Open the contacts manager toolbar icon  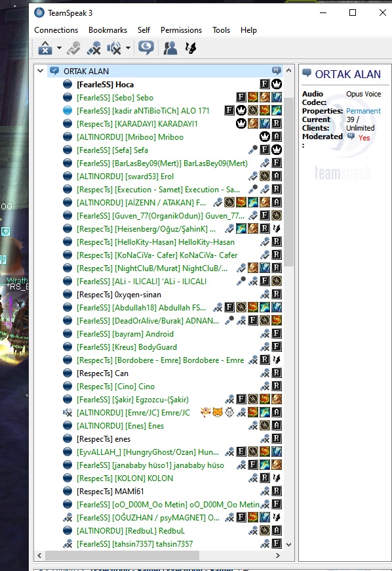pos(170,48)
